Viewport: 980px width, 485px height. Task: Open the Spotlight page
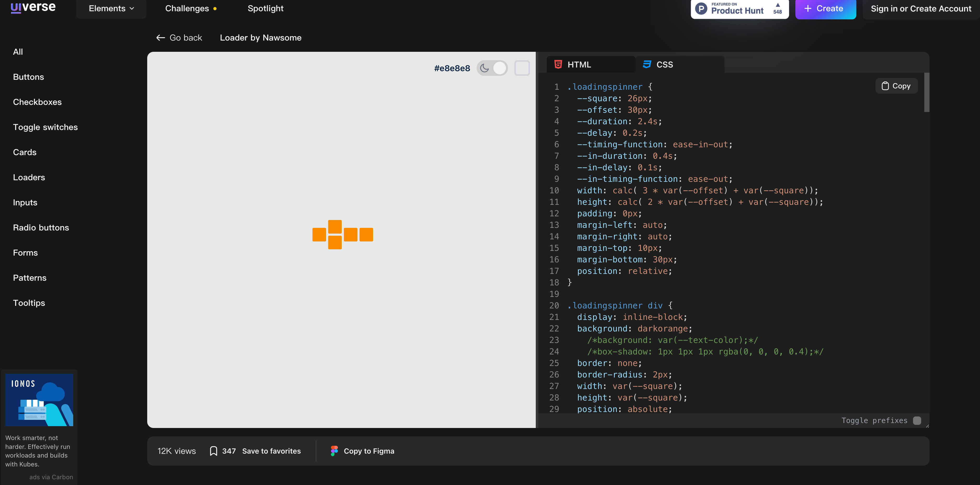(x=265, y=8)
